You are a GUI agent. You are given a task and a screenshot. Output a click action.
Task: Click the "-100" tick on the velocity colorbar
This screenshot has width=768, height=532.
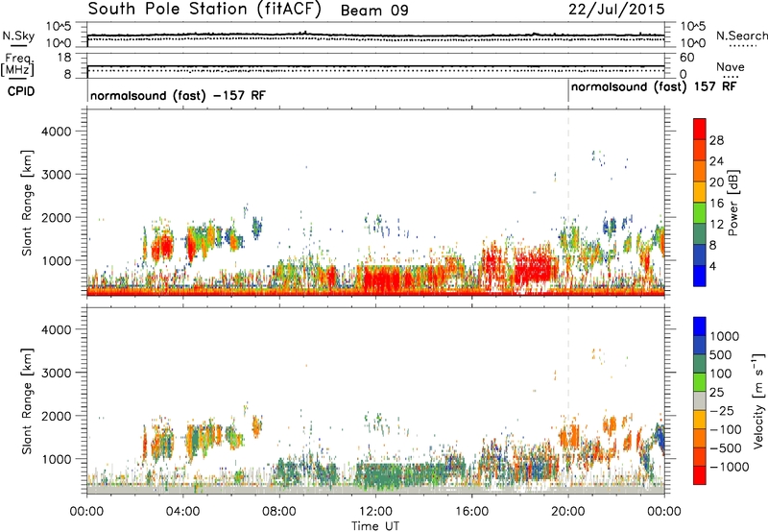726,429
